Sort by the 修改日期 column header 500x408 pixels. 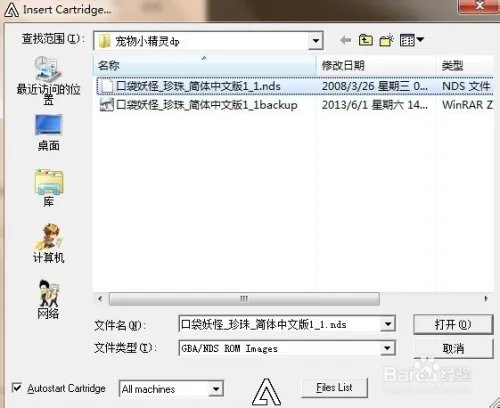[376, 65]
